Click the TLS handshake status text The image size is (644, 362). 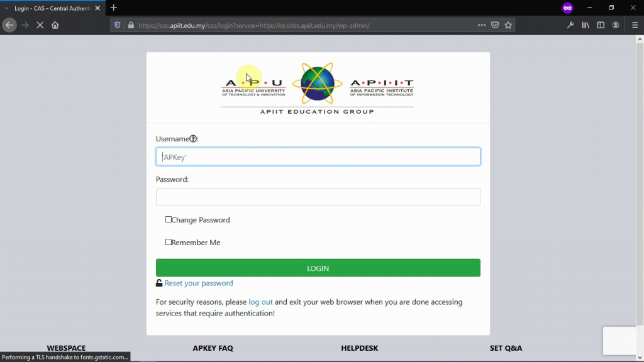pos(65,357)
